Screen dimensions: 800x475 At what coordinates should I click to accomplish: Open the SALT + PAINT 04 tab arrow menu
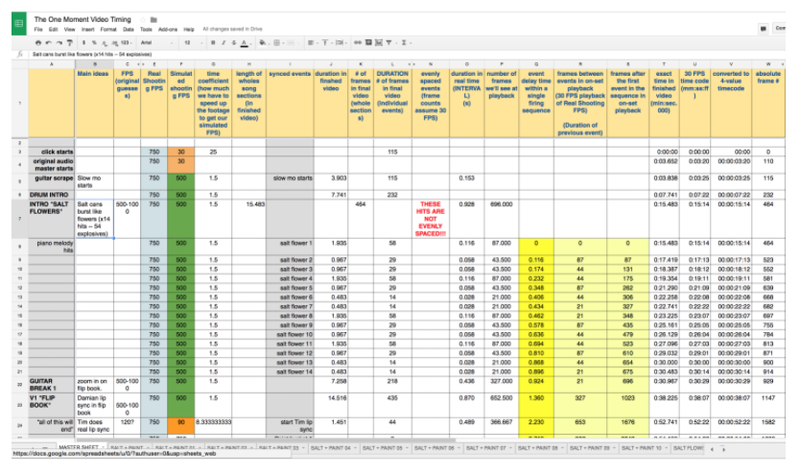355,448
